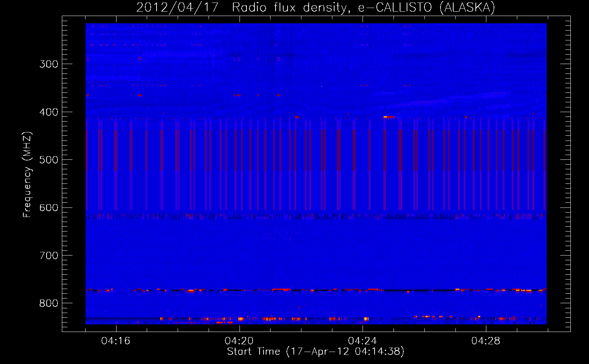
Task: Click the plot title "Radio flux density, e-CALLISTO (ALASKA)"
Action: click(363, 7)
